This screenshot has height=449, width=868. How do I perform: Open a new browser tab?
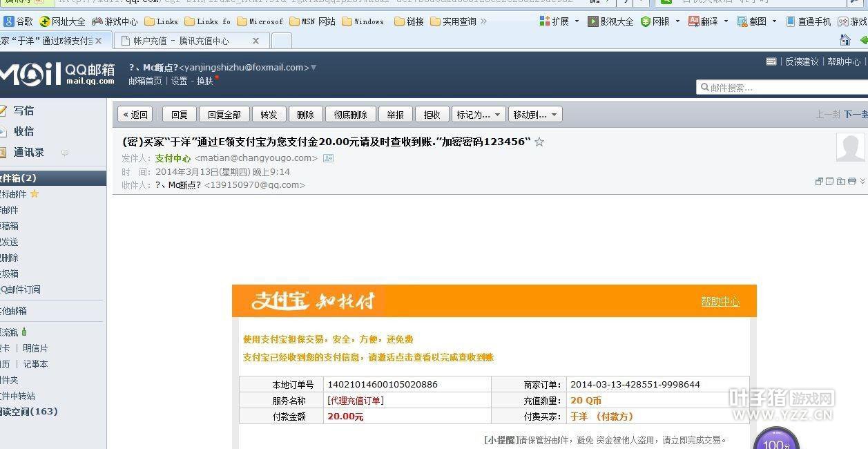[x=281, y=41]
